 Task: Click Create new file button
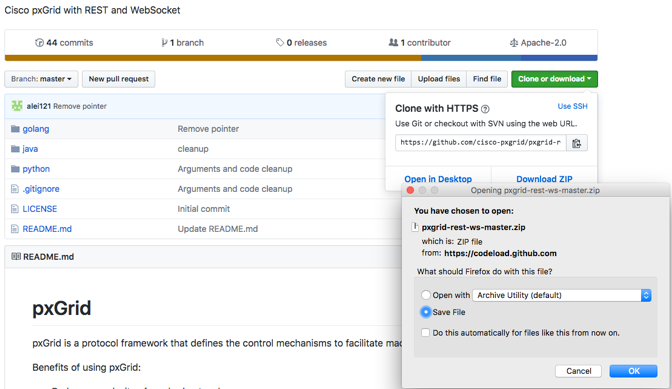378,79
